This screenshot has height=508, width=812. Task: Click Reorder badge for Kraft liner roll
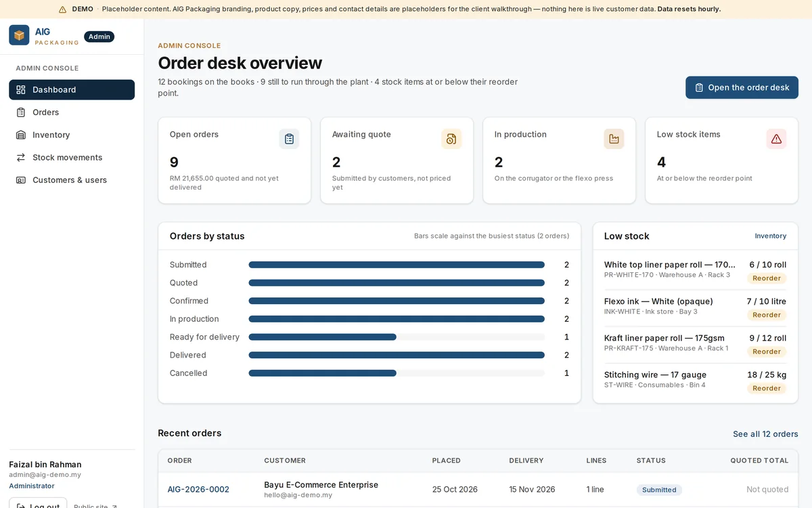point(767,352)
